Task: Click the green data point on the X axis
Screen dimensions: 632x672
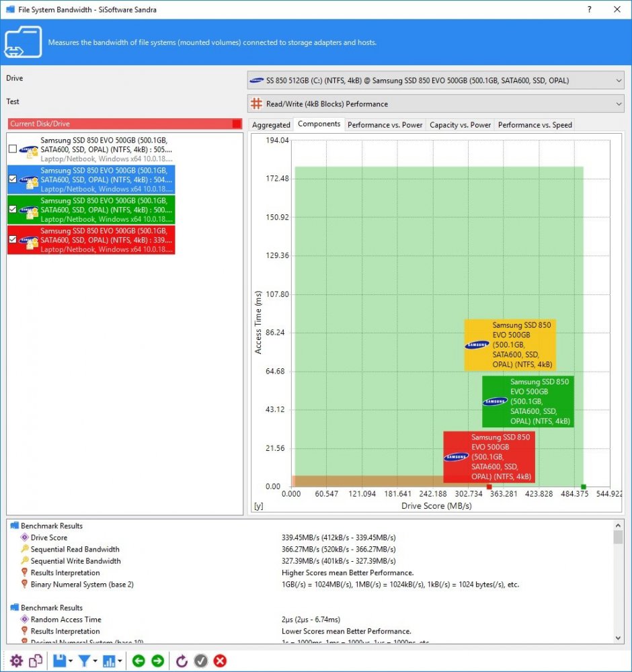Action: point(583,487)
